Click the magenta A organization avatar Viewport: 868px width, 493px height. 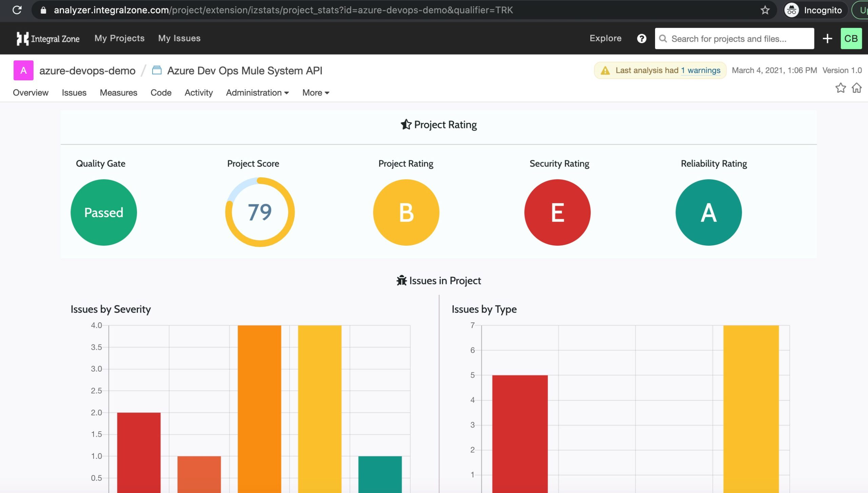point(23,70)
